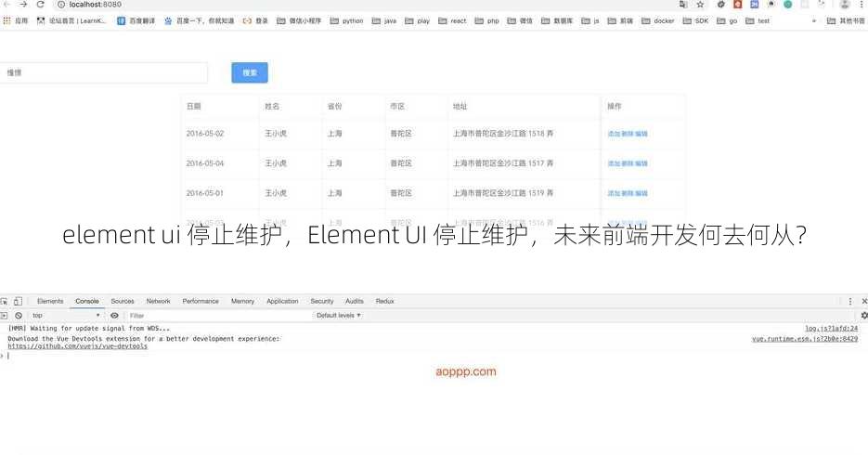868x455 pixels.
Task: Open the 百度翻译 bookmark
Action: pyautogui.click(x=136, y=20)
